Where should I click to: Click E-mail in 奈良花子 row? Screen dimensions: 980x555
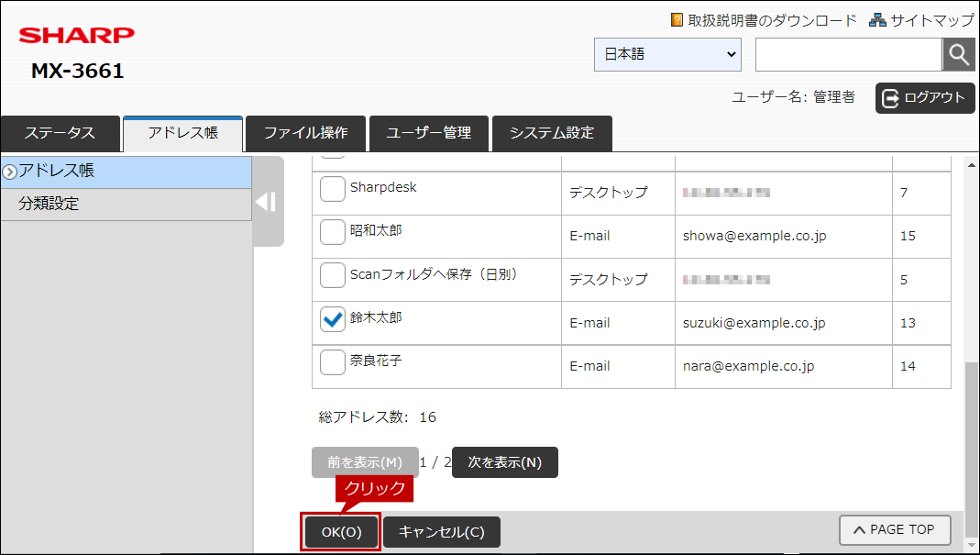589,366
